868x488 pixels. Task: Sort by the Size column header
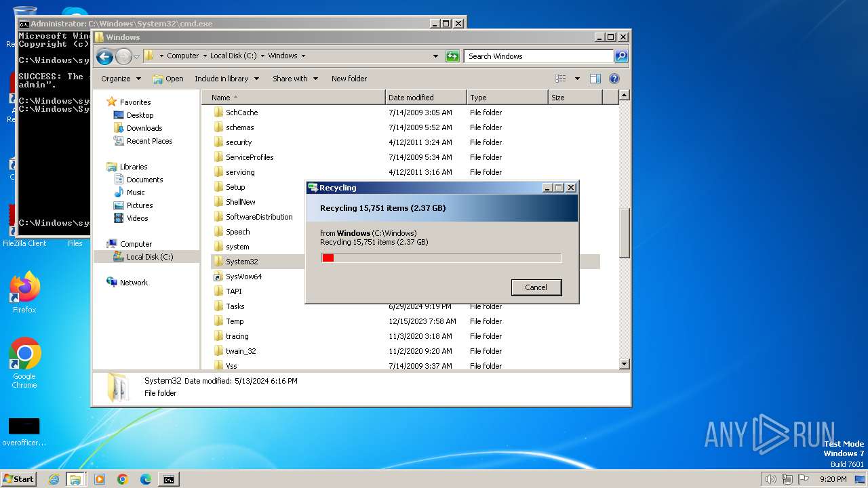click(x=575, y=98)
